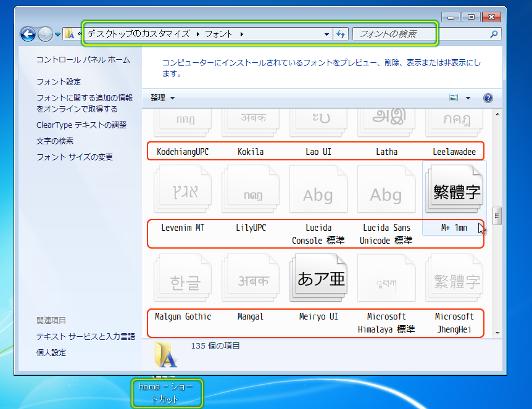Viewport: 532px width, 409px height.
Task: Click scrollbar down arrow in font list
Action: (x=497, y=333)
